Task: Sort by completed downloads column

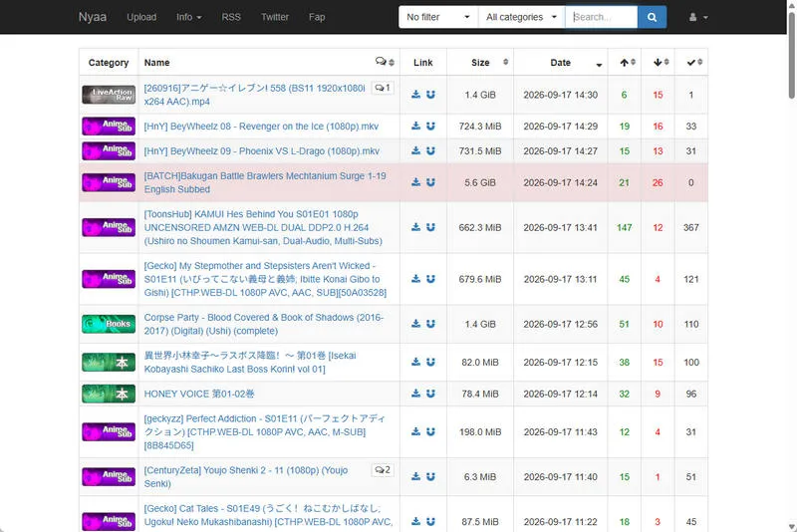Action: coord(691,63)
